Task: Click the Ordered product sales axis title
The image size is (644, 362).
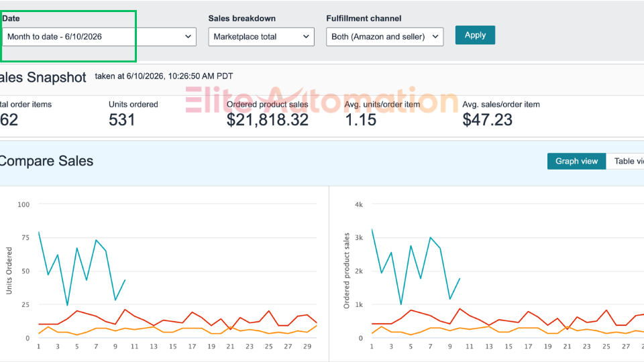Action: [x=347, y=270]
